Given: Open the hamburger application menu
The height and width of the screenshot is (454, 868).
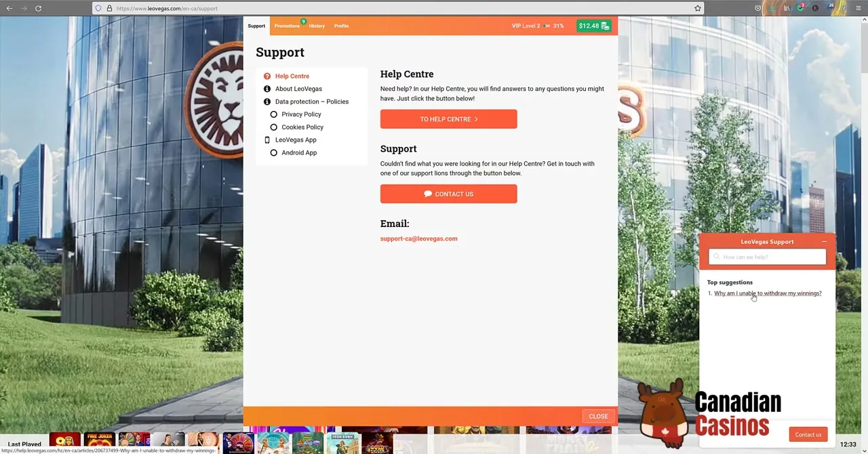Looking at the screenshot, I should (x=859, y=8).
